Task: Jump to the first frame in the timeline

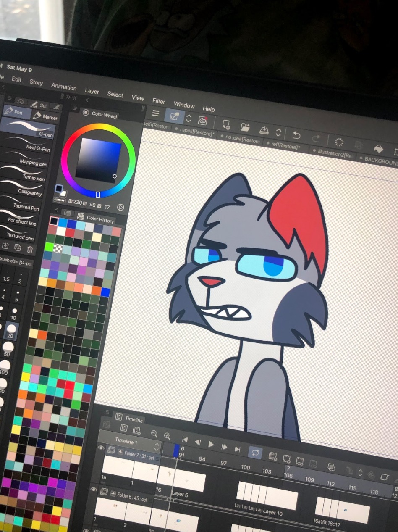Action: click(x=185, y=440)
